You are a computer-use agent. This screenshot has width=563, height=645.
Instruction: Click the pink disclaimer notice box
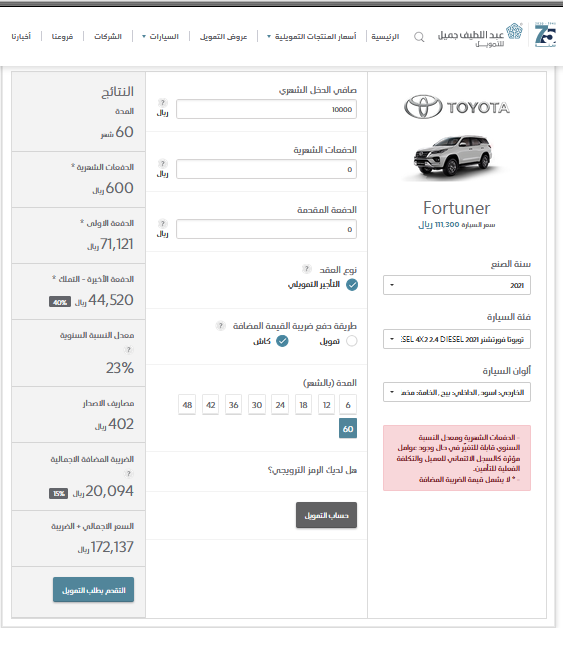[457, 458]
